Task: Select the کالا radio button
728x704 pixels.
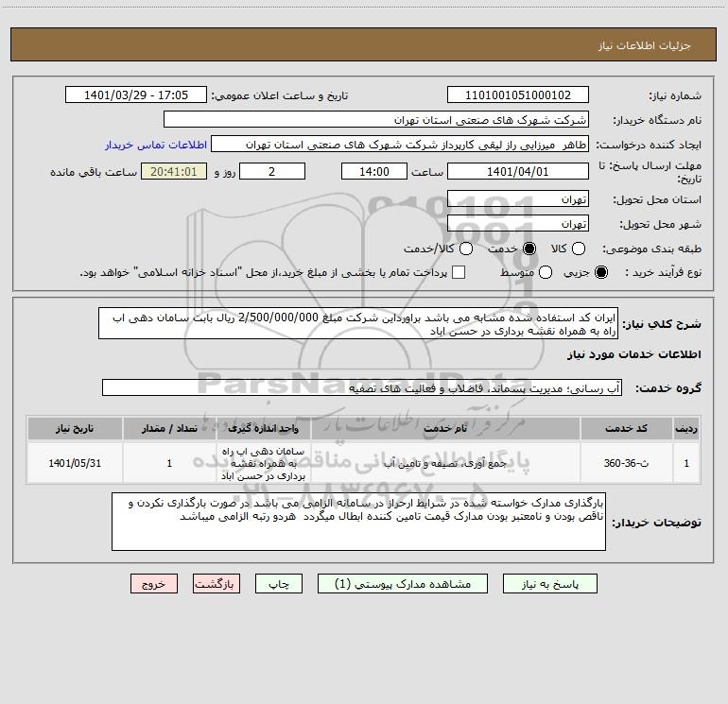Action: [579, 249]
